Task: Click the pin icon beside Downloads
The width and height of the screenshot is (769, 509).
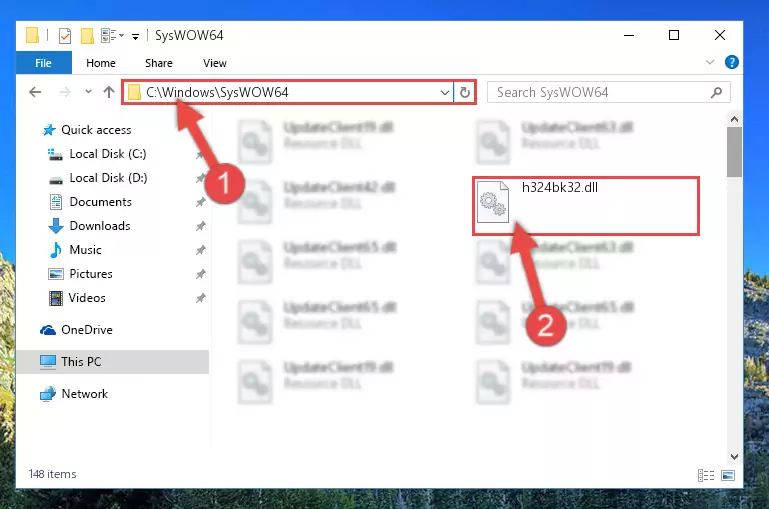Action: tap(200, 226)
